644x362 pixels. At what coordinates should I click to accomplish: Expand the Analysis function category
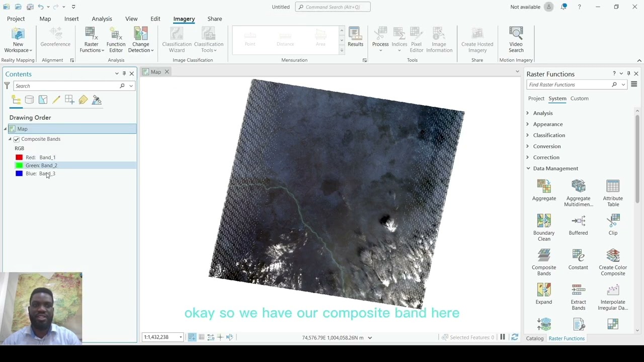pyautogui.click(x=528, y=113)
